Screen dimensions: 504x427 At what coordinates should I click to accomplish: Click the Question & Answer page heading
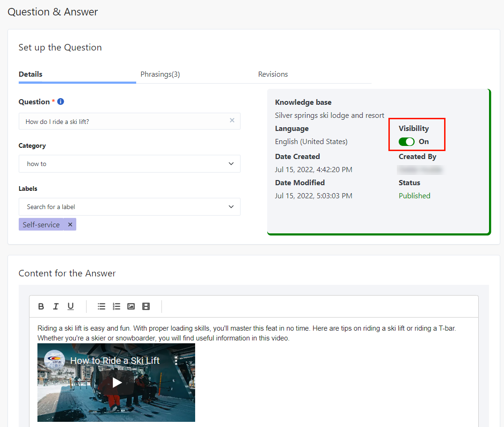pyautogui.click(x=53, y=12)
